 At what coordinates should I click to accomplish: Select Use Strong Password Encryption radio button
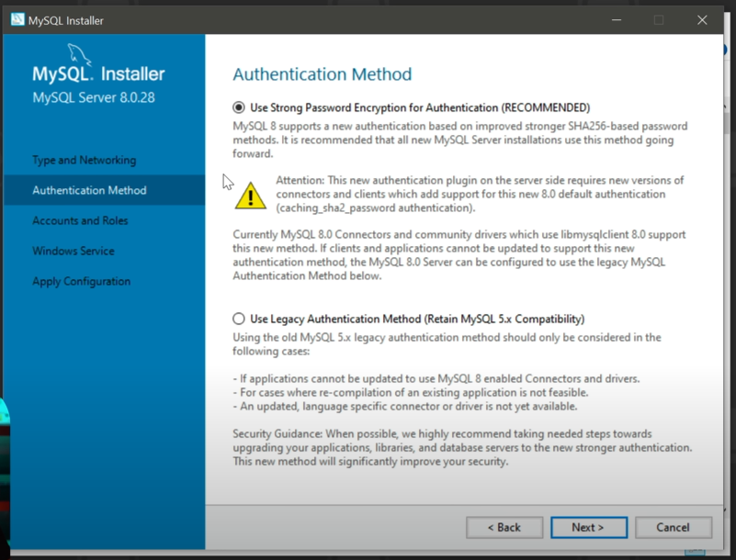coord(239,107)
